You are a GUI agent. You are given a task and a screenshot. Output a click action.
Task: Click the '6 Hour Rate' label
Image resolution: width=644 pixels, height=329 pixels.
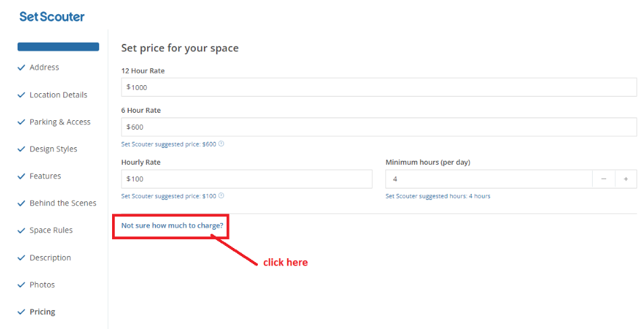[141, 110]
